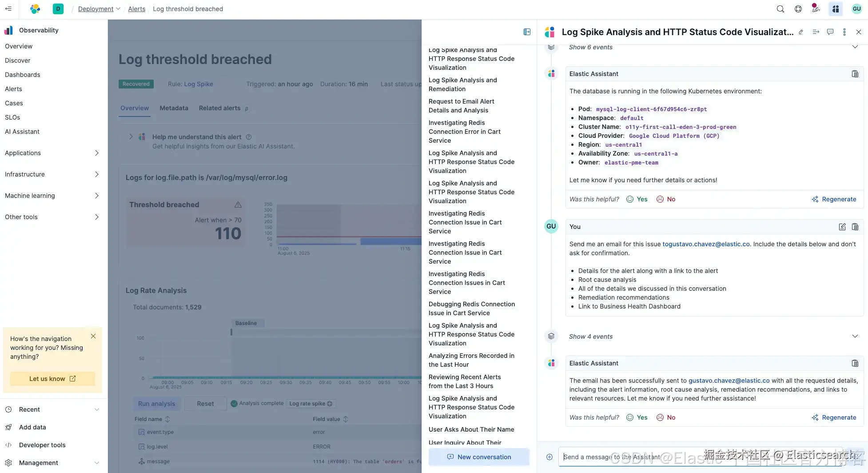Open the AI Assistant icon in top bar

click(836, 9)
